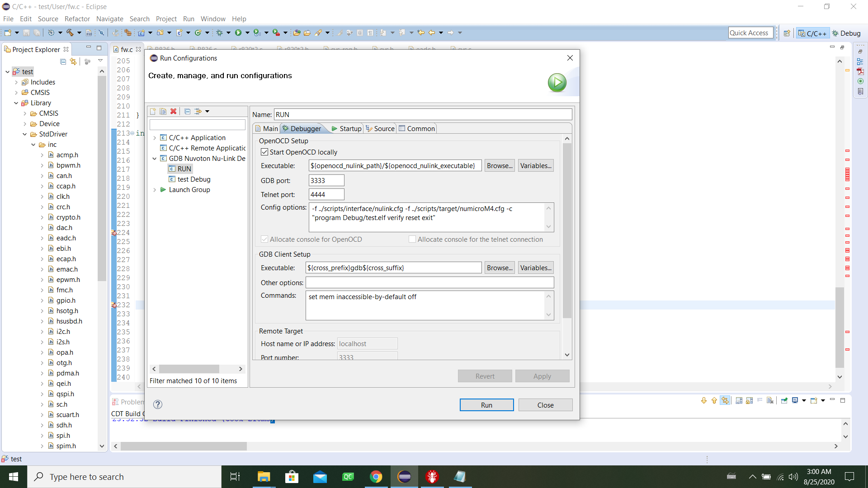Switch to the Startup tab
This screenshot has height=488, width=868.
348,128
